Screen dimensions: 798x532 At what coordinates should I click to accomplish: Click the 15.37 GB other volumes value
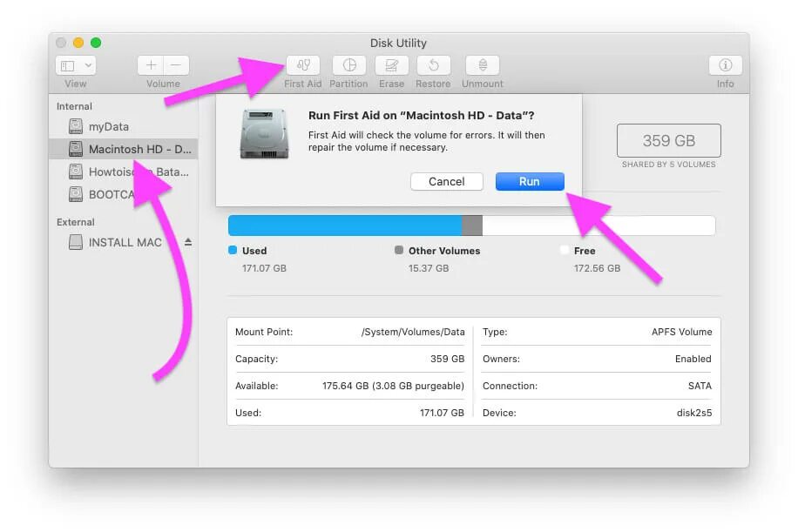pyautogui.click(x=429, y=268)
